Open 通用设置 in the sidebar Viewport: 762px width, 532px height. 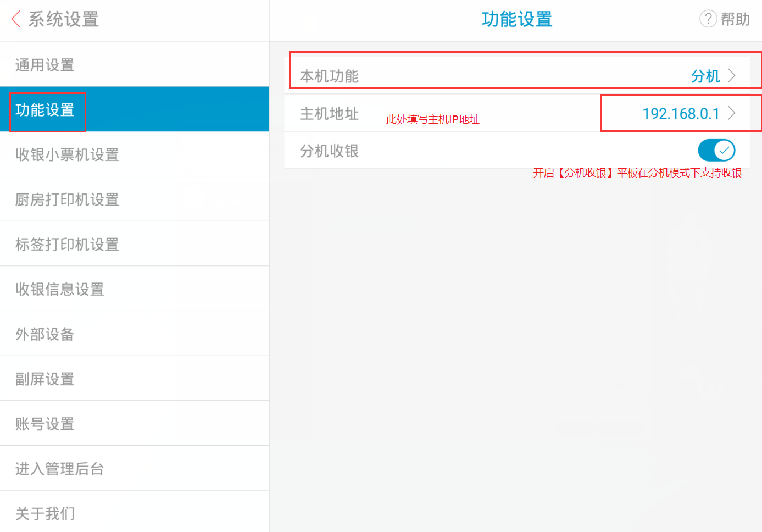(135, 64)
